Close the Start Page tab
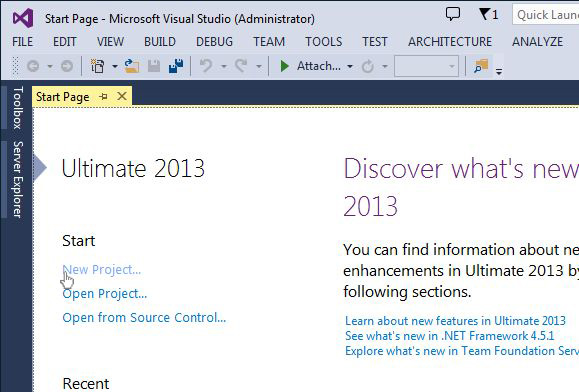Image resolution: width=579 pixels, height=392 pixels. (122, 97)
